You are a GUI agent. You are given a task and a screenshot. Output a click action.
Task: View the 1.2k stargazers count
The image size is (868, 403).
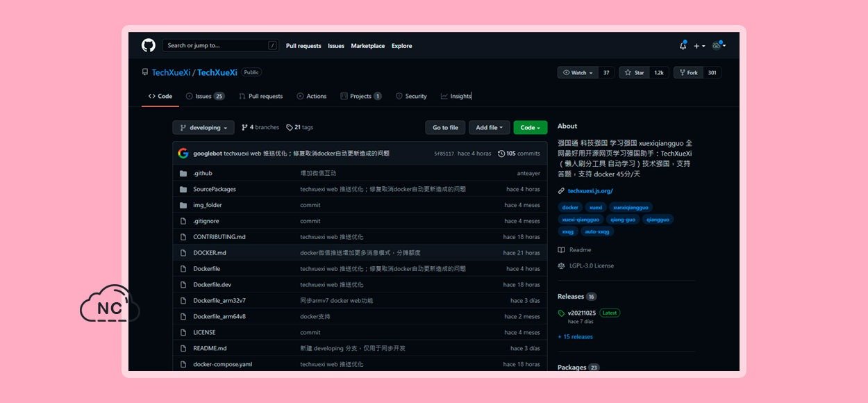pos(659,72)
